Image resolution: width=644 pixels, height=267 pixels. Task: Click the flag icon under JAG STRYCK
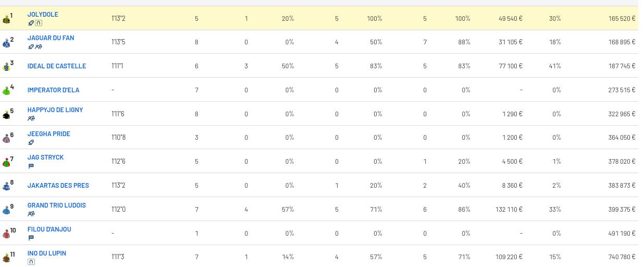pyautogui.click(x=31, y=166)
